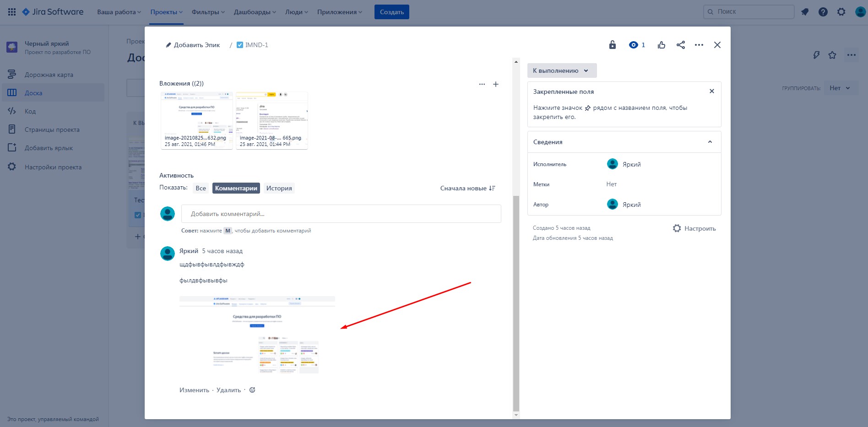The image size is (868, 427).
Task: Open attachments three-dot options menu
Action: pyautogui.click(x=482, y=84)
